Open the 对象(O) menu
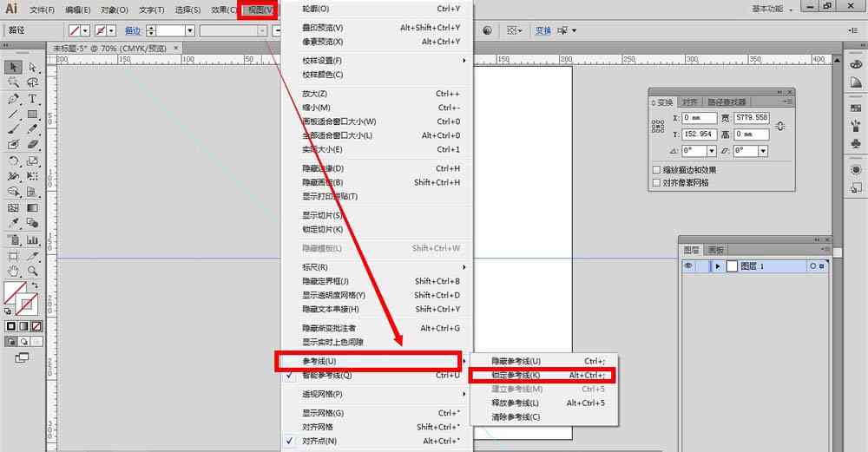This screenshot has height=452, width=868. (x=115, y=10)
